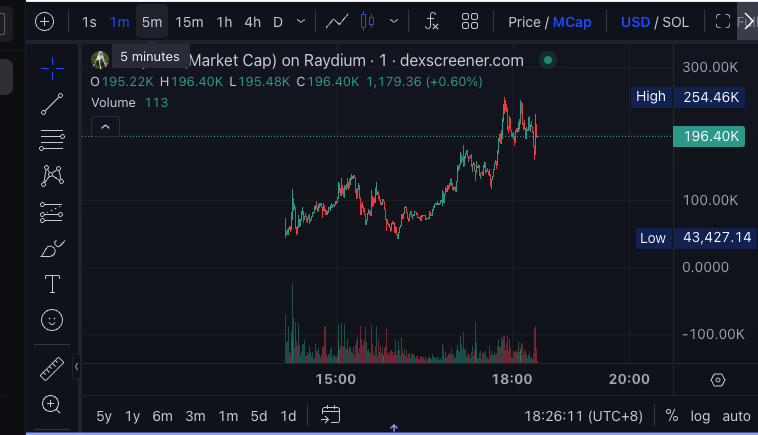Viewport: 758px width, 435px height.
Task: Click the Low 43,427.14 price label
Action: 697,238
